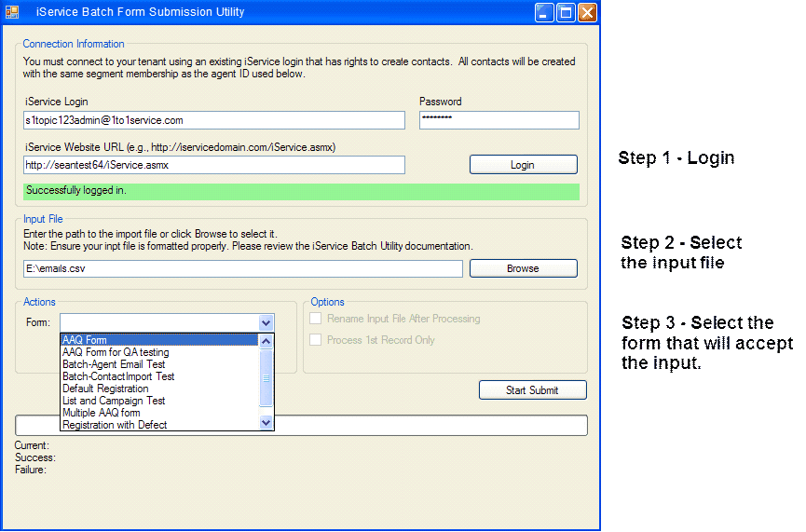The height and width of the screenshot is (532, 806).
Task: Close the iService Batch Form Submission Utility
Action: pyautogui.click(x=588, y=12)
